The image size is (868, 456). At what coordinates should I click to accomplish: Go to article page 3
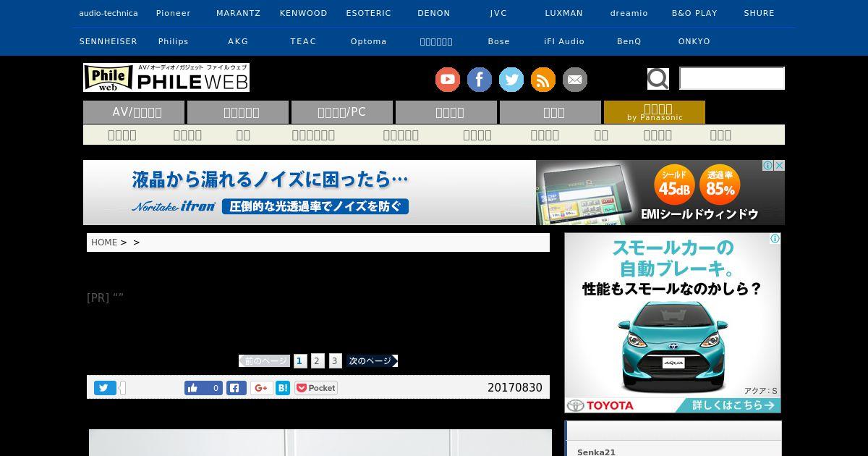pos(335,360)
